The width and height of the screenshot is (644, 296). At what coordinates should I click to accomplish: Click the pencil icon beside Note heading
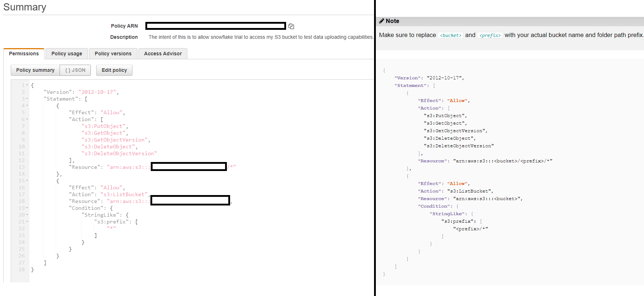(382, 21)
